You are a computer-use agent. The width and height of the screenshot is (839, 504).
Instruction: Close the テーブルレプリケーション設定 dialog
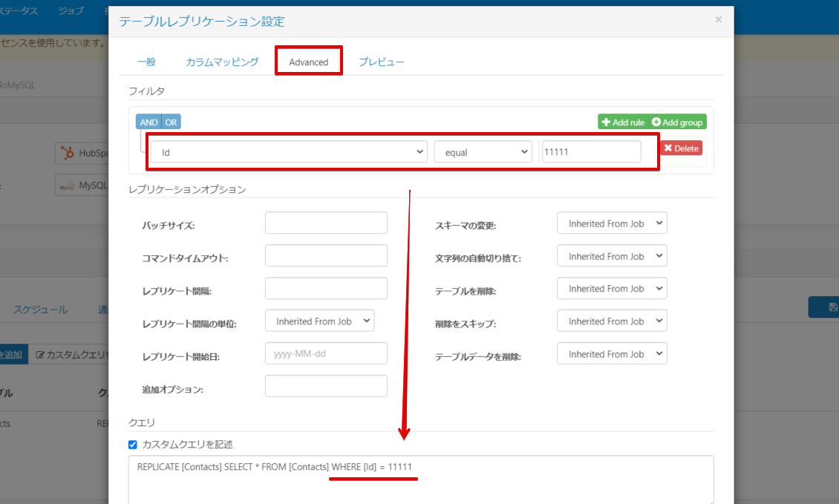coord(718,20)
